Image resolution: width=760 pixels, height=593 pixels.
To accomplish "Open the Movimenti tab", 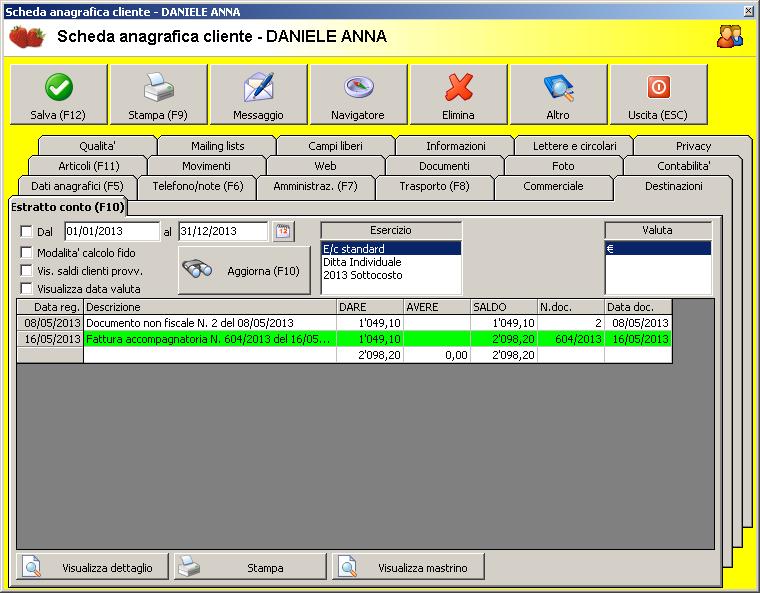I will [206, 166].
